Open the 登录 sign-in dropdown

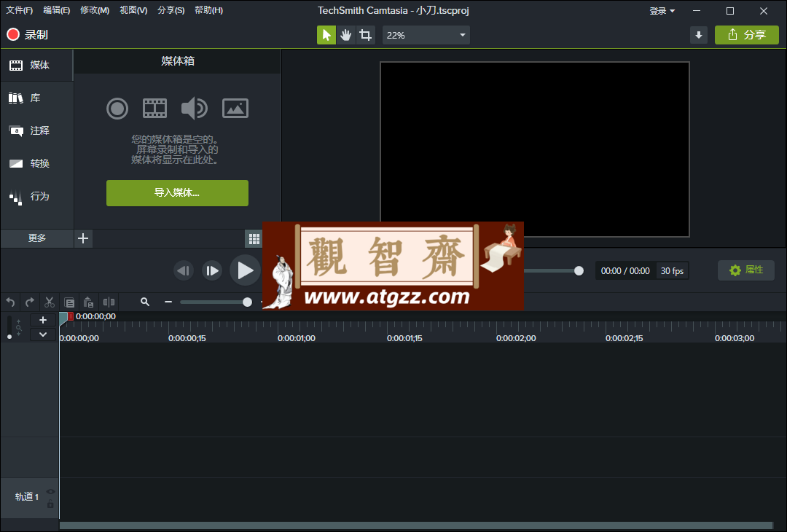662,10
